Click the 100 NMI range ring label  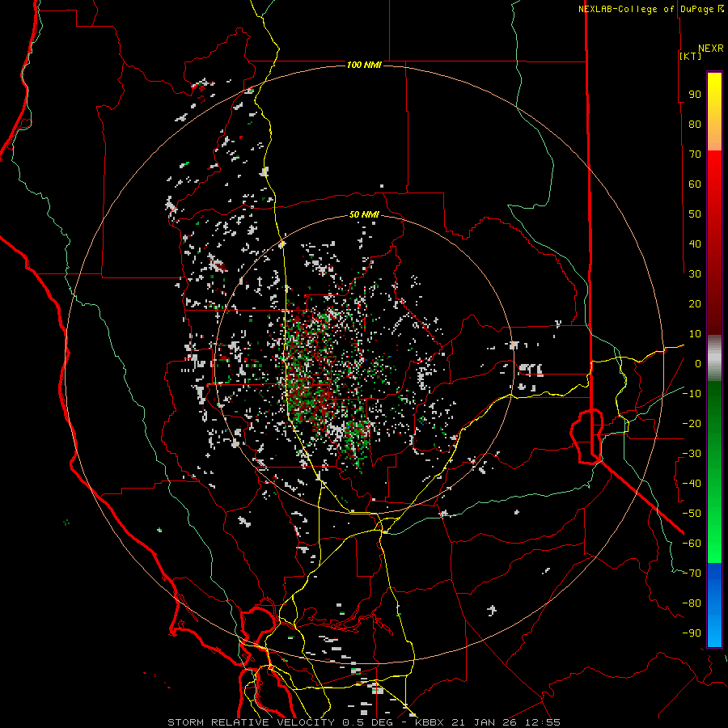[365, 65]
